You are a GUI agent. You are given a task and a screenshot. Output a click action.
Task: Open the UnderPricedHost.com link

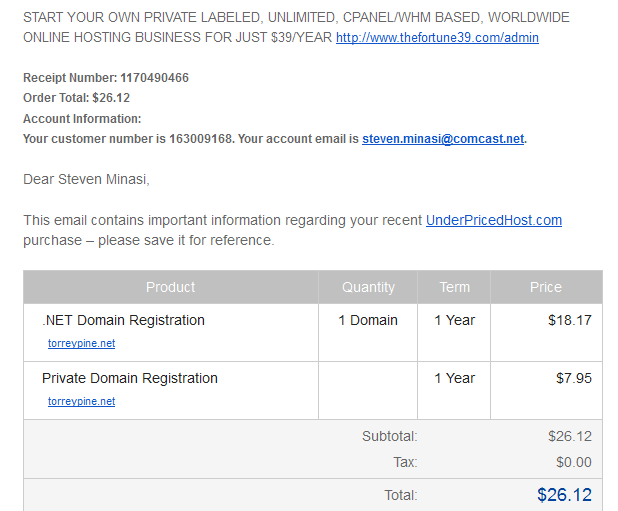tap(494, 220)
